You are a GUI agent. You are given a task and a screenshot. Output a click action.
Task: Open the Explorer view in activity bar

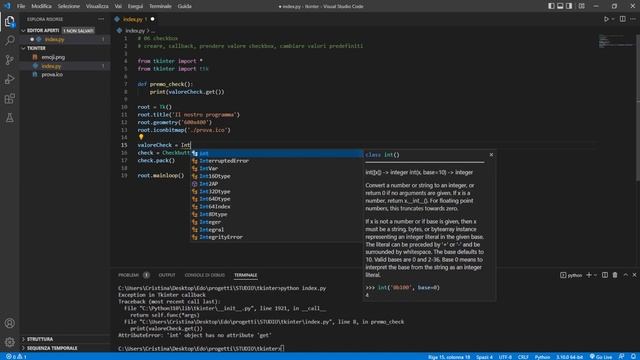[9, 21]
